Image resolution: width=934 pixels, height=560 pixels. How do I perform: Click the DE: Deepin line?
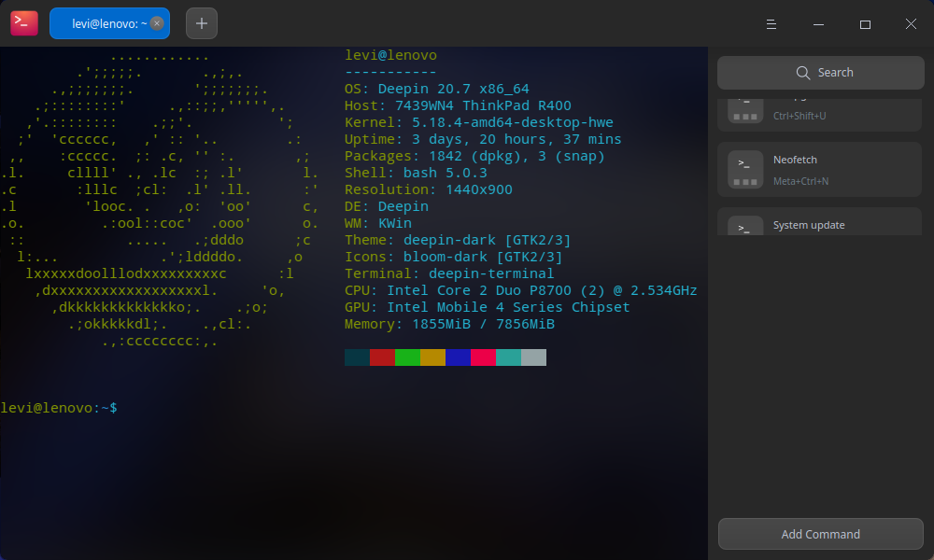386,206
